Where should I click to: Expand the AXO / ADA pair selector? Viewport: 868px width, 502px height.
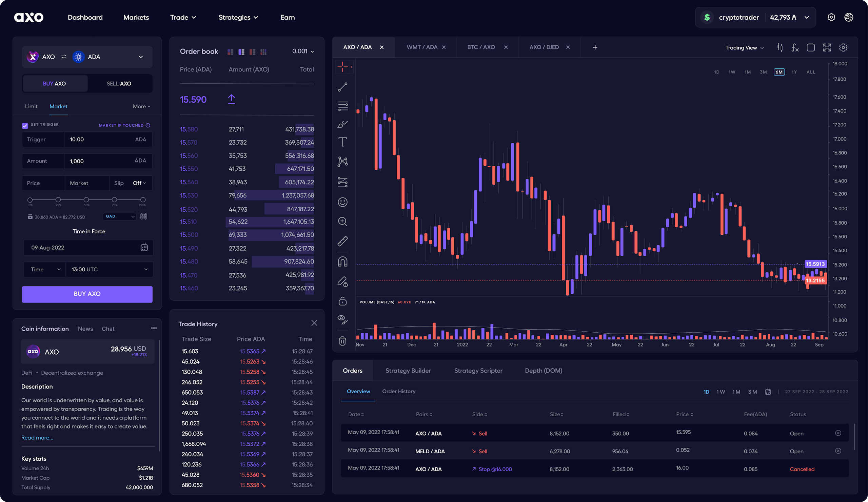point(140,57)
